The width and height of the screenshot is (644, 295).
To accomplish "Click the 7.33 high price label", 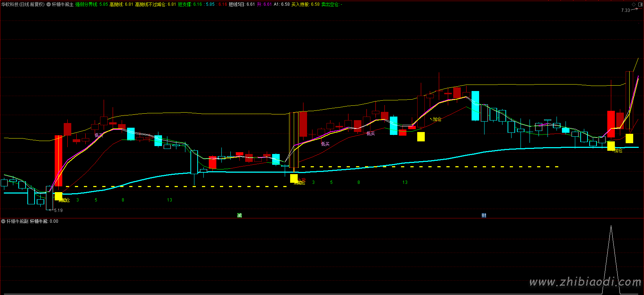I will pyautogui.click(x=625, y=10).
